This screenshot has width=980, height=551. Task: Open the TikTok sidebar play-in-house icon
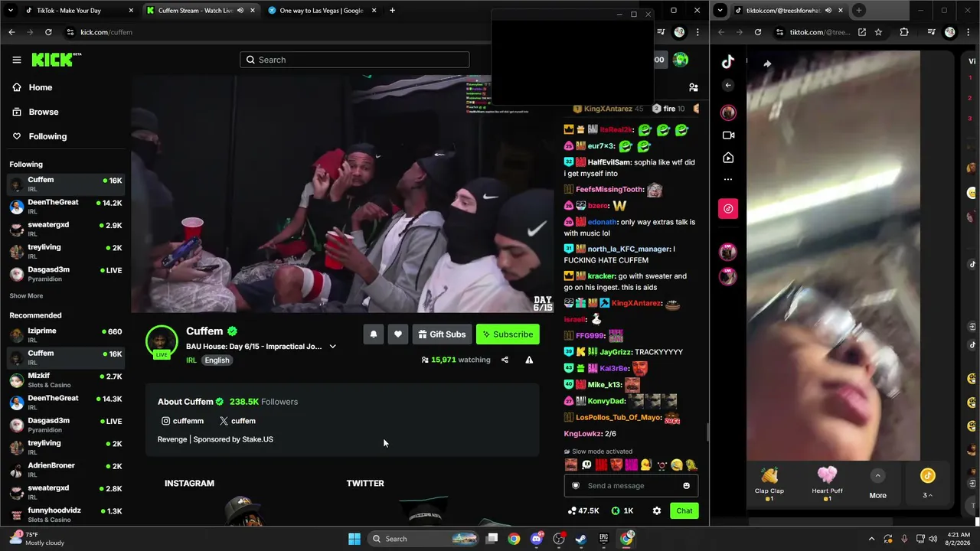pos(728,158)
